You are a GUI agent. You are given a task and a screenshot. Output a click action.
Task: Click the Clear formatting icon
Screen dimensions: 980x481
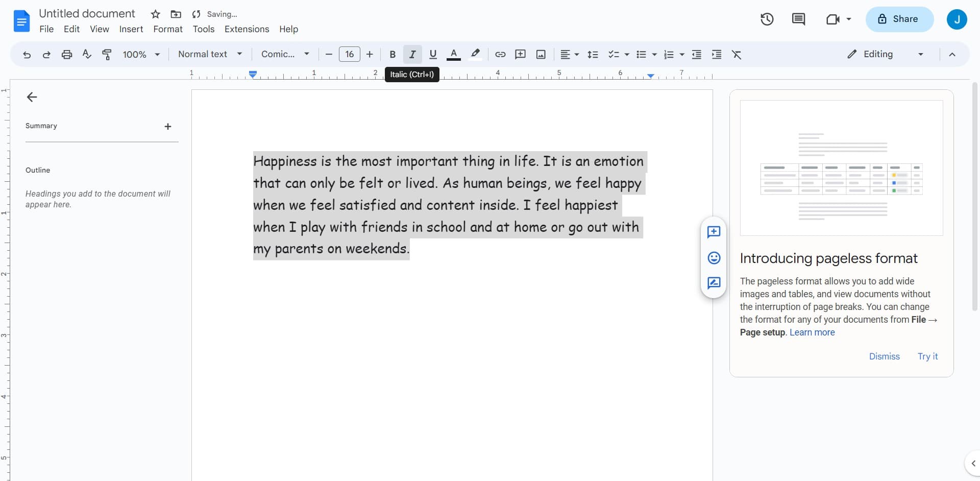pos(737,54)
